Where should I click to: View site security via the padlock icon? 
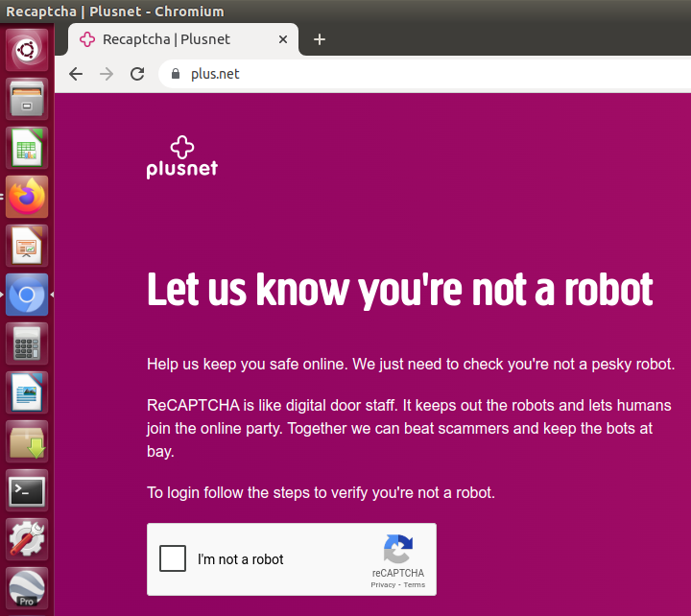(x=176, y=74)
